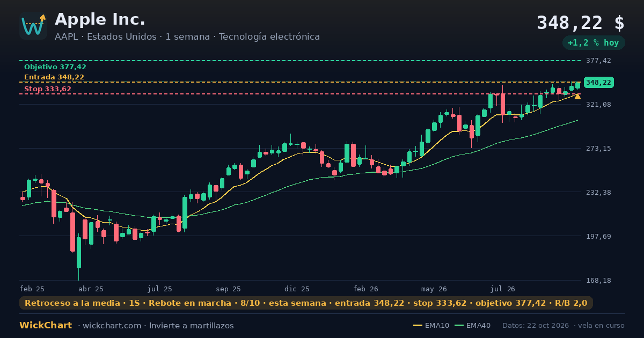Select the Entrada 348,22 label
This screenshot has height=338, width=644.
click(x=54, y=77)
